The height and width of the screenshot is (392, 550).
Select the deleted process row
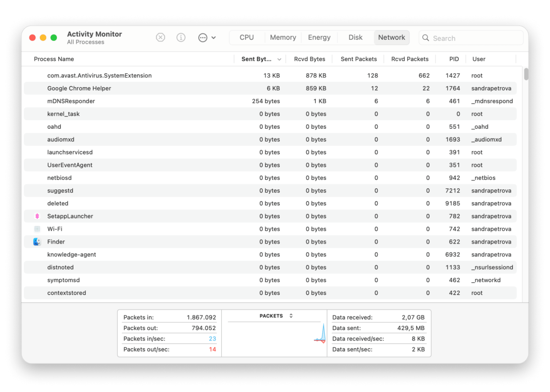coord(270,203)
